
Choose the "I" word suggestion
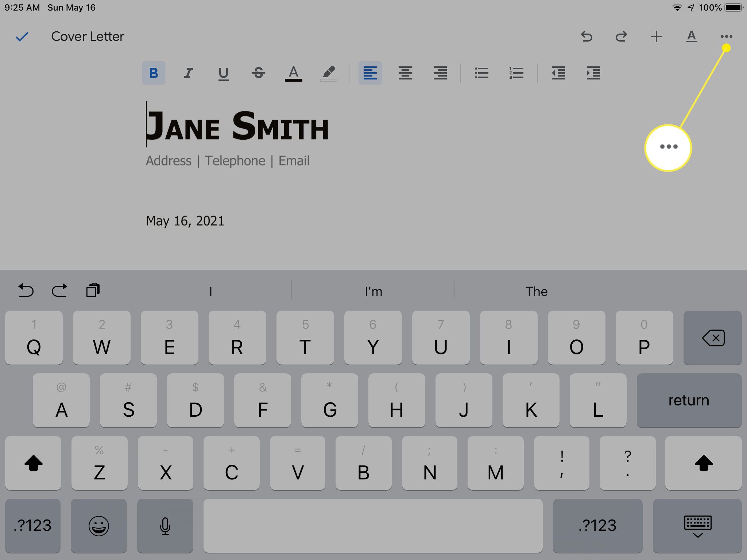(x=210, y=291)
